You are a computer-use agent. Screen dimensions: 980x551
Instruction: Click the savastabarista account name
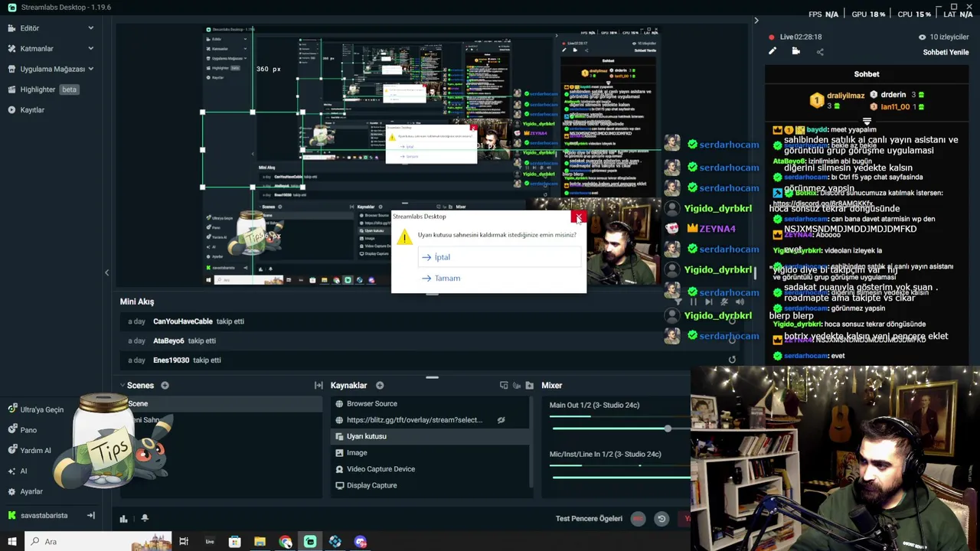pyautogui.click(x=44, y=516)
